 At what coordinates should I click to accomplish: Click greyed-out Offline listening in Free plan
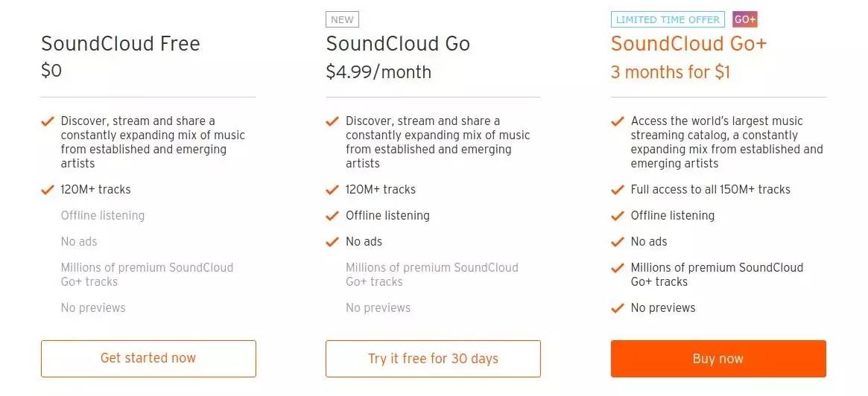(103, 216)
